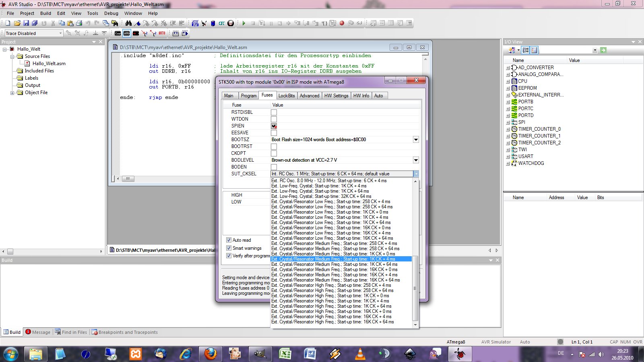Open the Project menu

coord(27,13)
